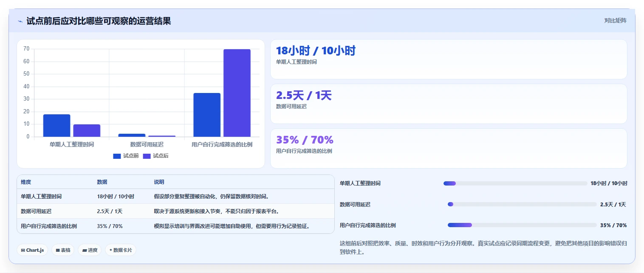Click table value 18小时 / 10小时

pyautogui.click(x=116, y=197)
